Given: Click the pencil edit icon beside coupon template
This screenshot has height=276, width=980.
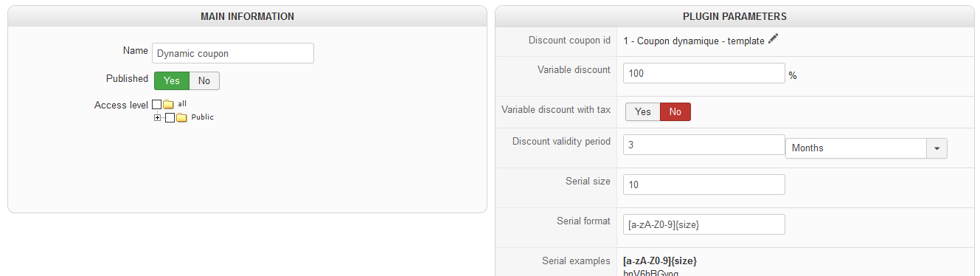Looking at the screenshot, I should click(x=773, y=40).
